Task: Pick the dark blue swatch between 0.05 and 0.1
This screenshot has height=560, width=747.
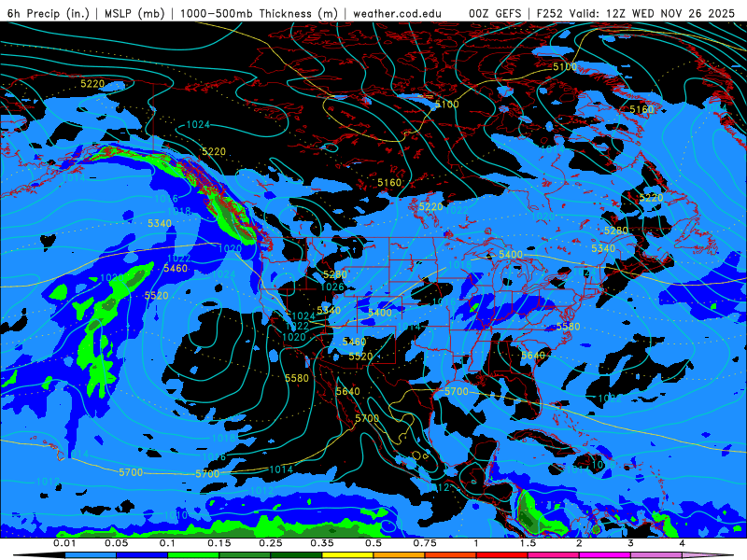Action: point(142,555)
